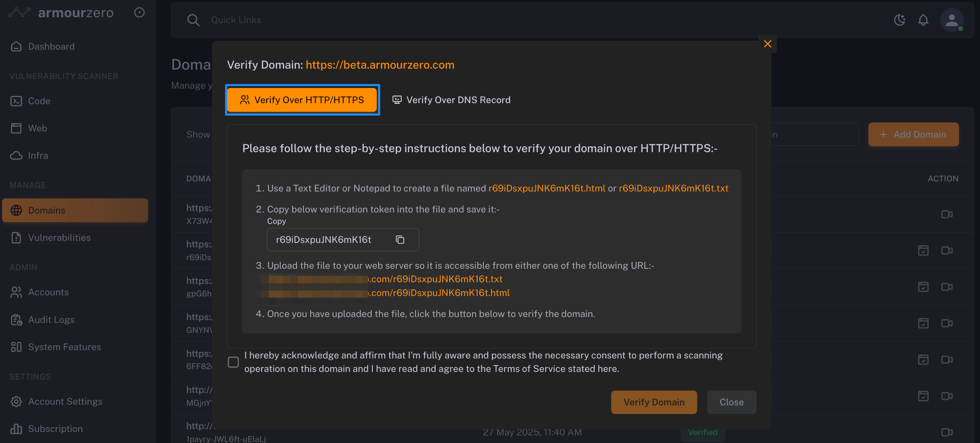The width and height of the screenshot is (980, 443).
Task: Click the search magnifier icon
Action: 193,20
